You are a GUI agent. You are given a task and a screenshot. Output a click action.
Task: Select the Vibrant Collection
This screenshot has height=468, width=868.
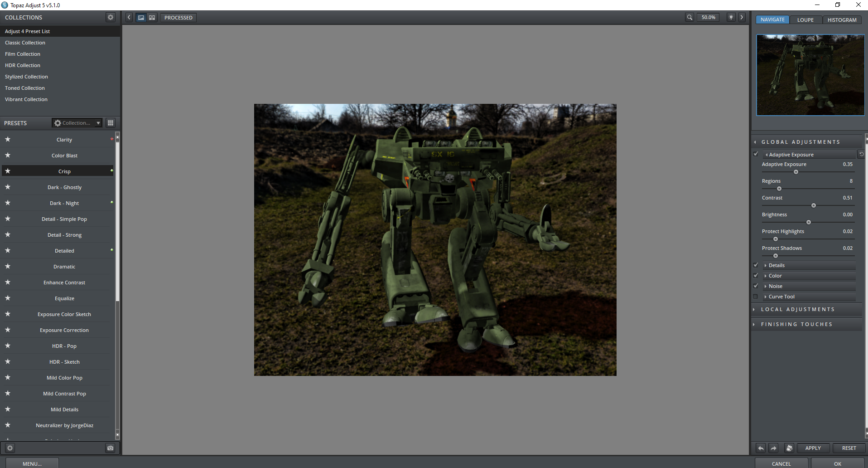tap(60, 99)
